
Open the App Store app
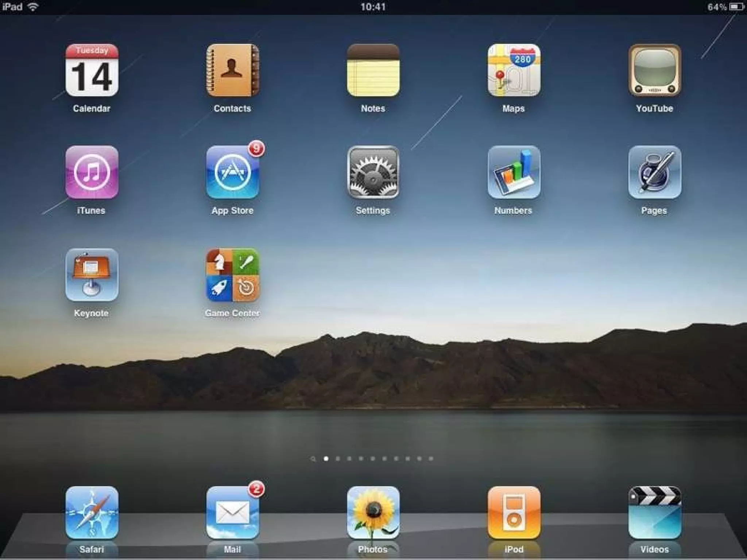tap(233, 172)
